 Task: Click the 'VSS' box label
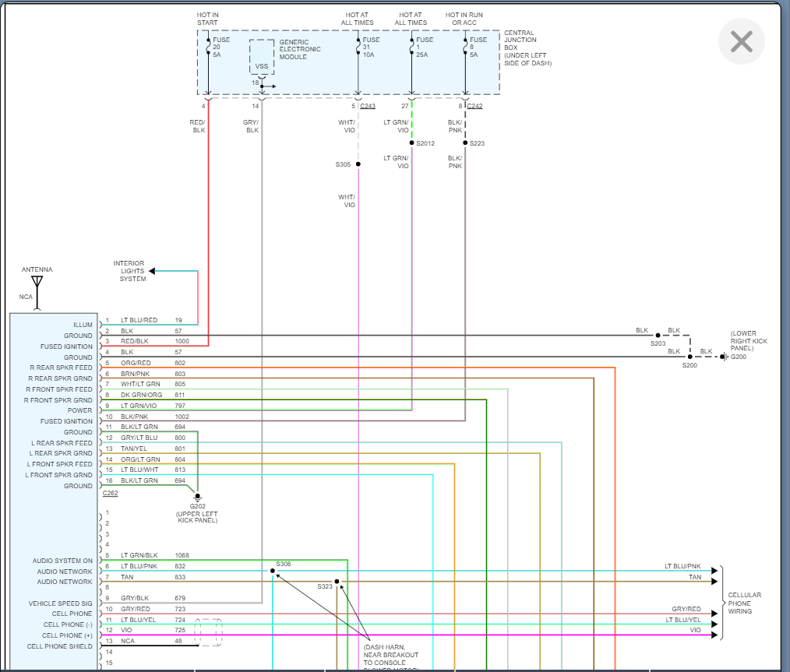pos(262,66)
